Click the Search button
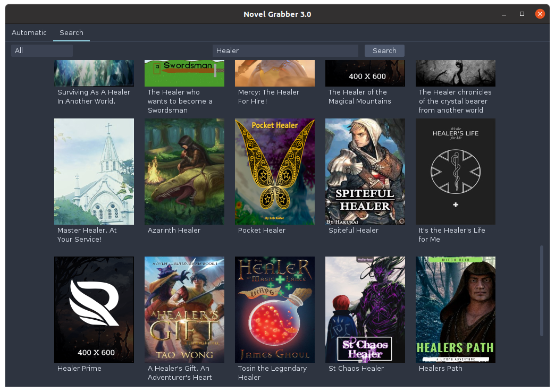This screenshot has height=392, width=555. pyautogui.click(x=384, y=50)
